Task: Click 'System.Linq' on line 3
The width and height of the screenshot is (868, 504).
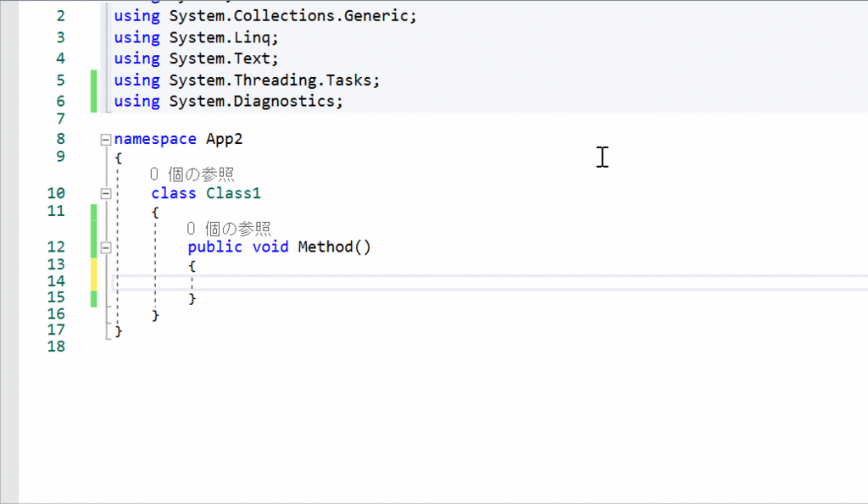Action: [x=220, y=37]
